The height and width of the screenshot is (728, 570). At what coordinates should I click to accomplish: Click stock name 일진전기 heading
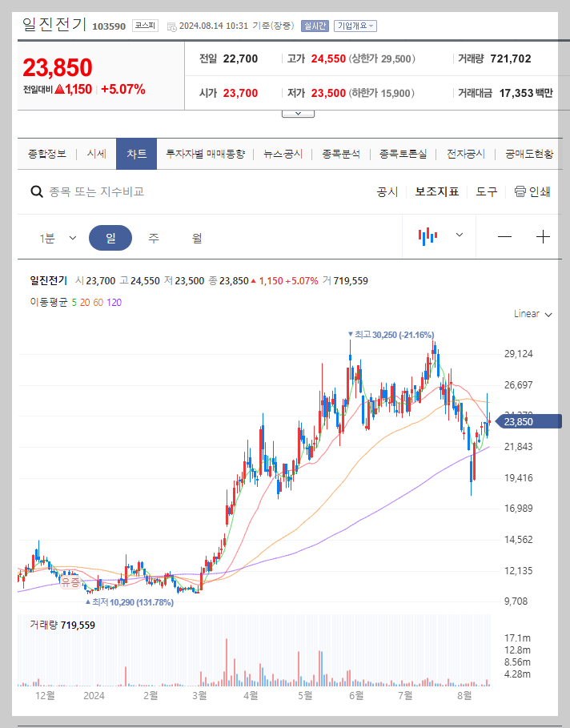coord(54,24)
